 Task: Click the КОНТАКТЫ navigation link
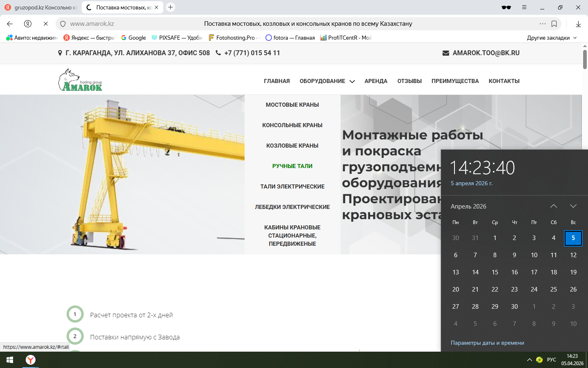click(x=504, y=81)
